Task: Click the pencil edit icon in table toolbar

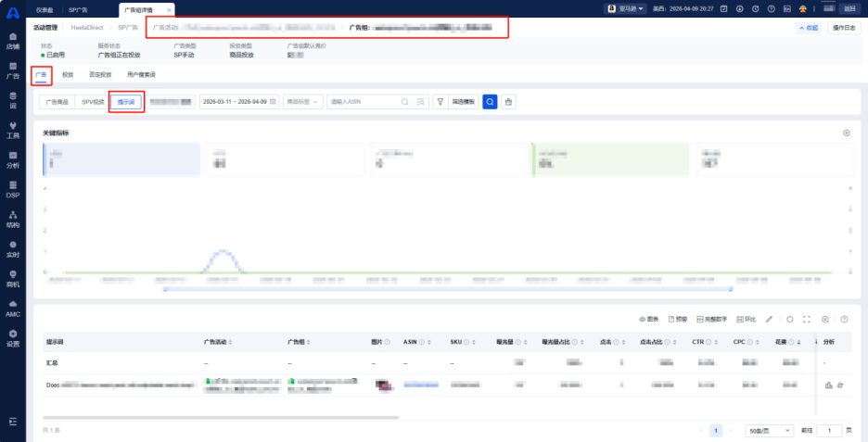Action: coord(769,319)
